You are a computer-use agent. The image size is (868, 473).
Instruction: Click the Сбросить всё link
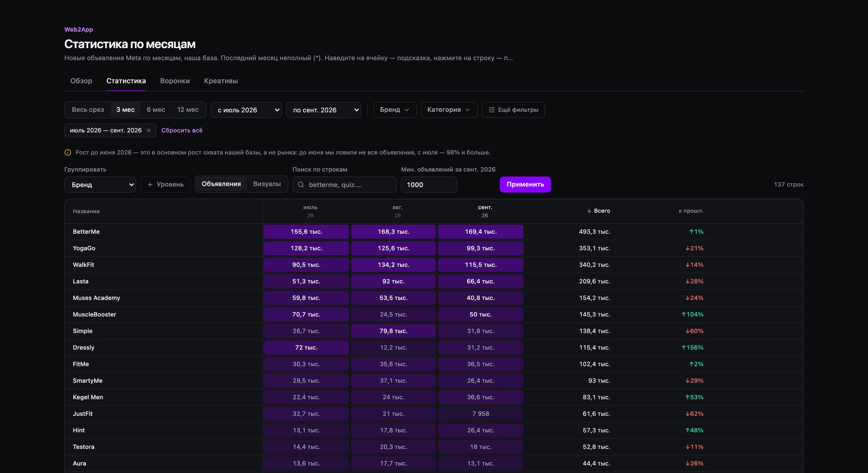182,130
